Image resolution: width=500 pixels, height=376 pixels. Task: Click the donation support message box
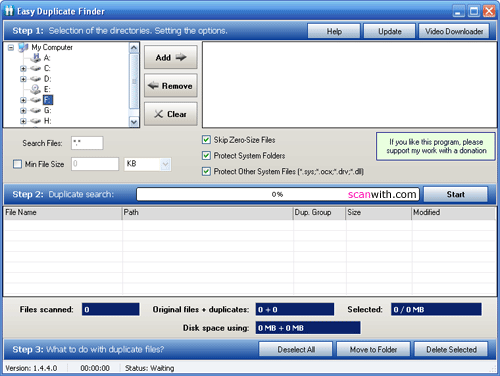pos(436,146)
